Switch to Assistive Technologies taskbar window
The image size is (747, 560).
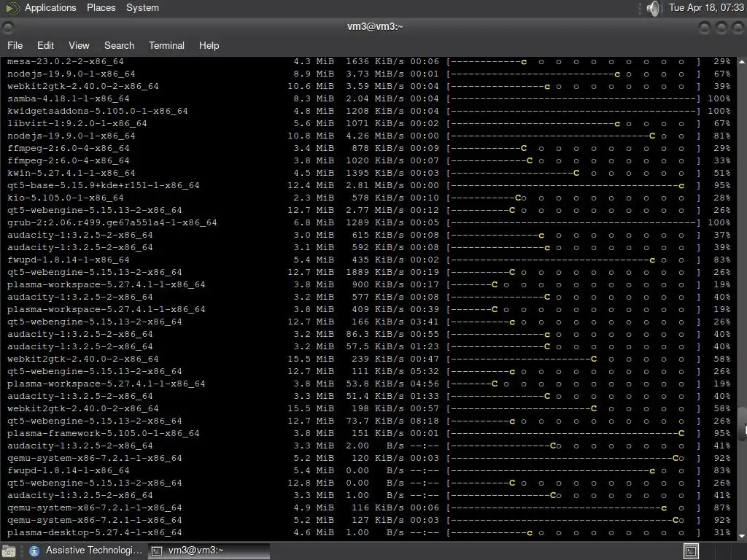tap(86, 551)
